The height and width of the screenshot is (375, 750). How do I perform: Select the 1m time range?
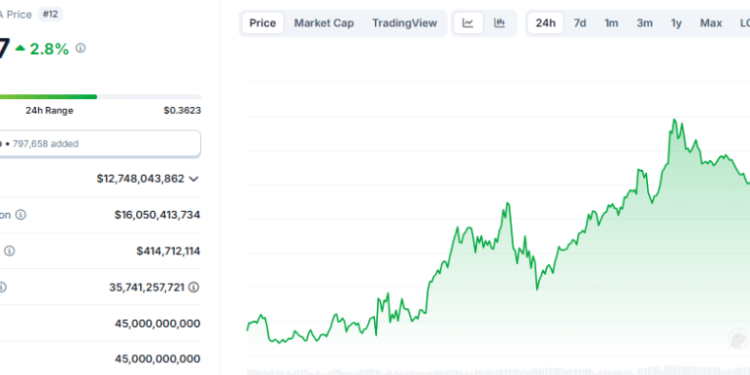pyautogui.click(x=611, y=23)
